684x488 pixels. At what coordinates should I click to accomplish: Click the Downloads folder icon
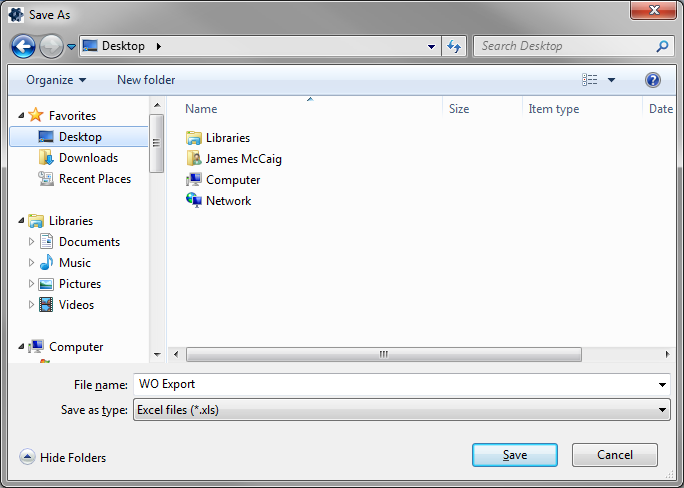46,157
